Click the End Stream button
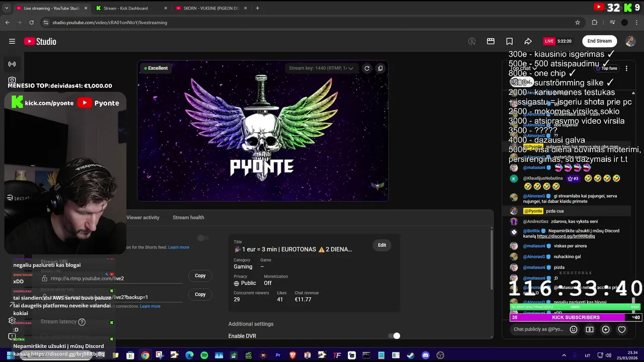The width and height of the screenshot is (644, 362). [x=600, y=41]
